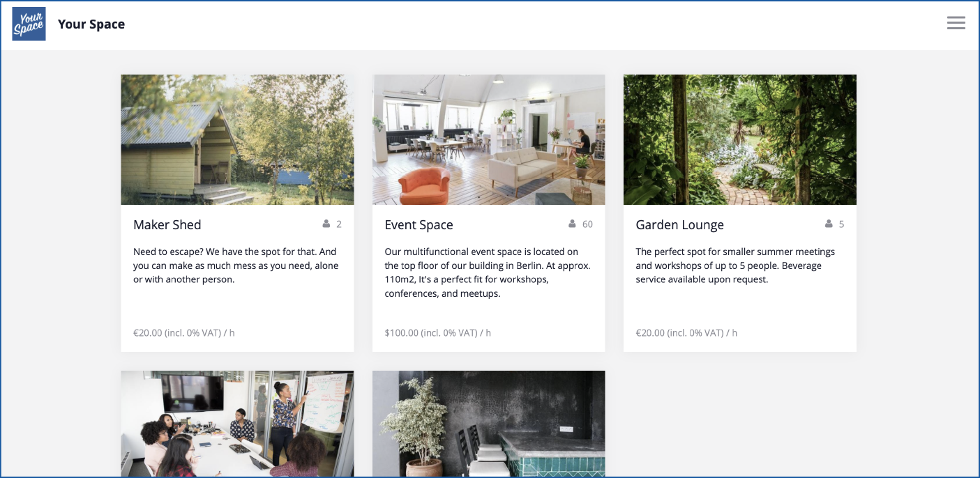This screenshot has width=980, height=478.
Task: Click the capacity number 2 on Maker Shed
Action: pos(339,224)
